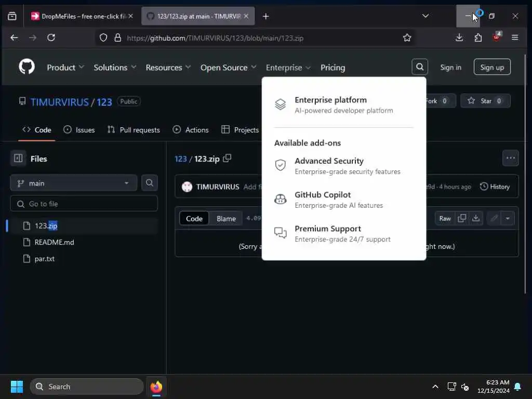Click the Sign in link
The height and width of the screenshot is (399, 532).
tap(450, 67)
